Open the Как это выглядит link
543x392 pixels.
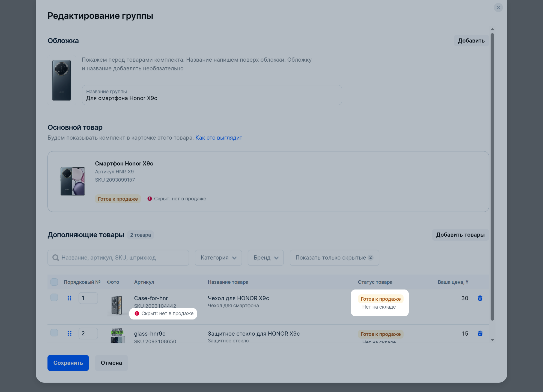(219, 138)
